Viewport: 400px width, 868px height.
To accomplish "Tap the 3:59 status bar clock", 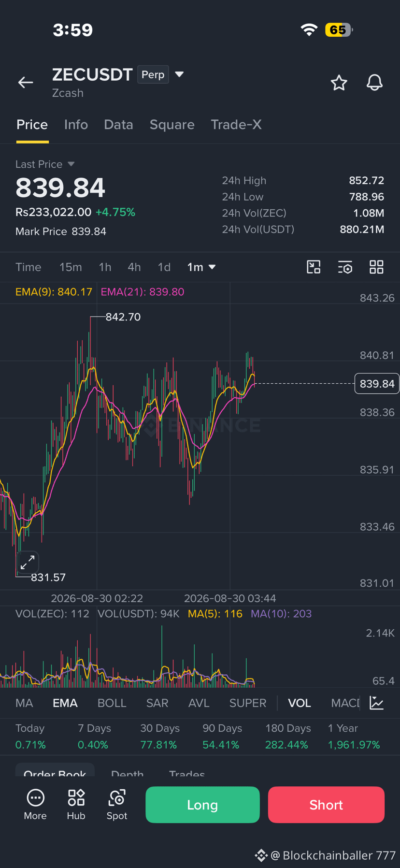I will 72,30.
